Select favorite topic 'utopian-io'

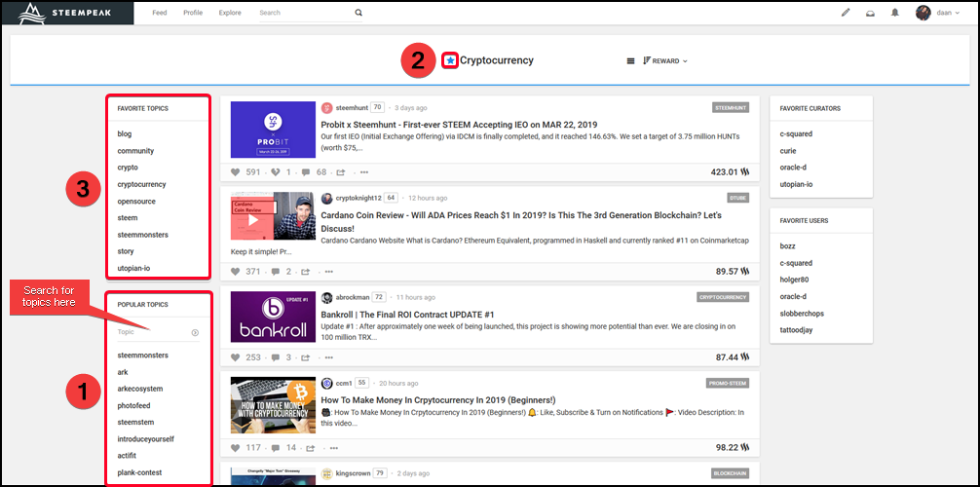[x=133, y=268]
